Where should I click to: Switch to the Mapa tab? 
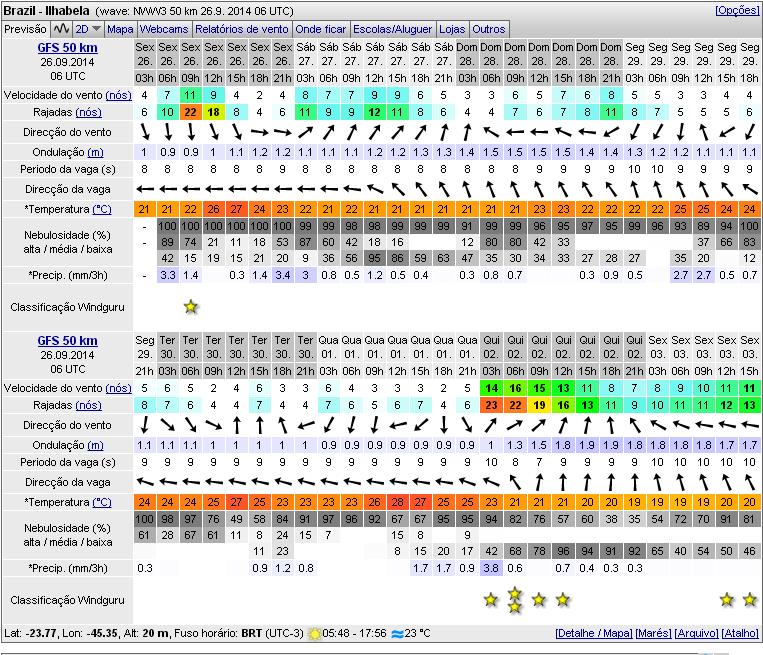(x=120, y=29)
